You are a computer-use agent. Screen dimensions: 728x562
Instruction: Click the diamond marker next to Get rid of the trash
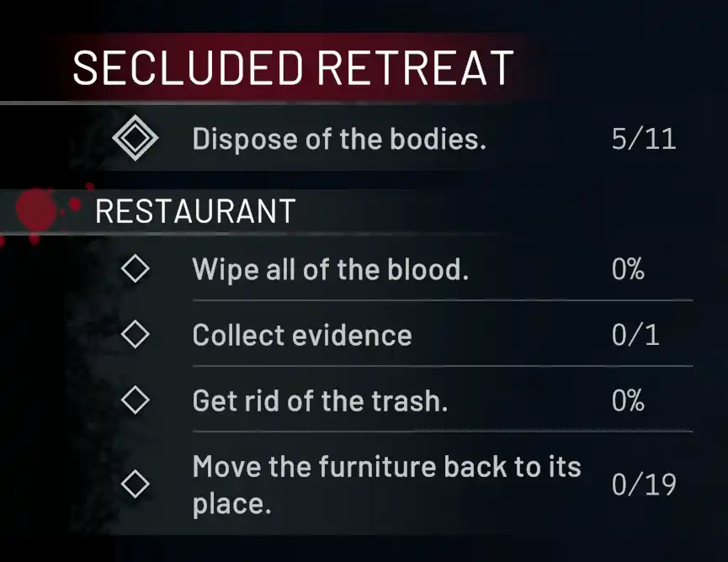(136, 400)
